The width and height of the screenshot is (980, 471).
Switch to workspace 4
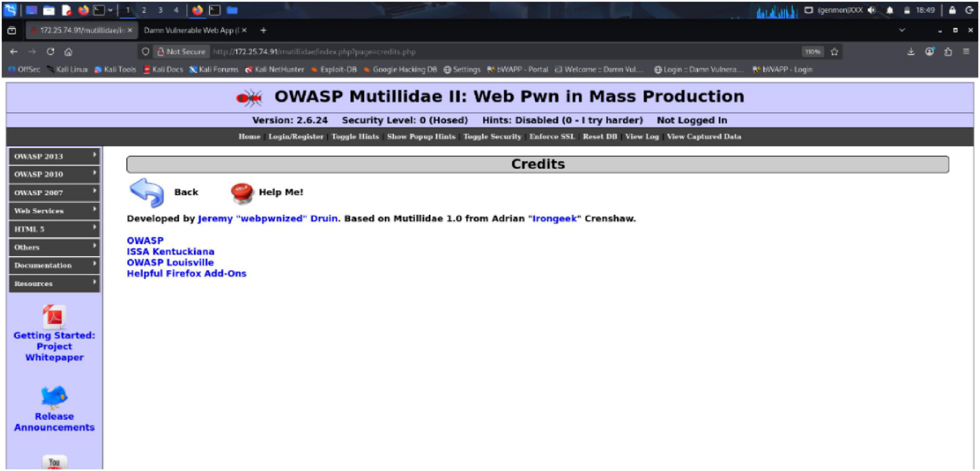click(176, 10)
